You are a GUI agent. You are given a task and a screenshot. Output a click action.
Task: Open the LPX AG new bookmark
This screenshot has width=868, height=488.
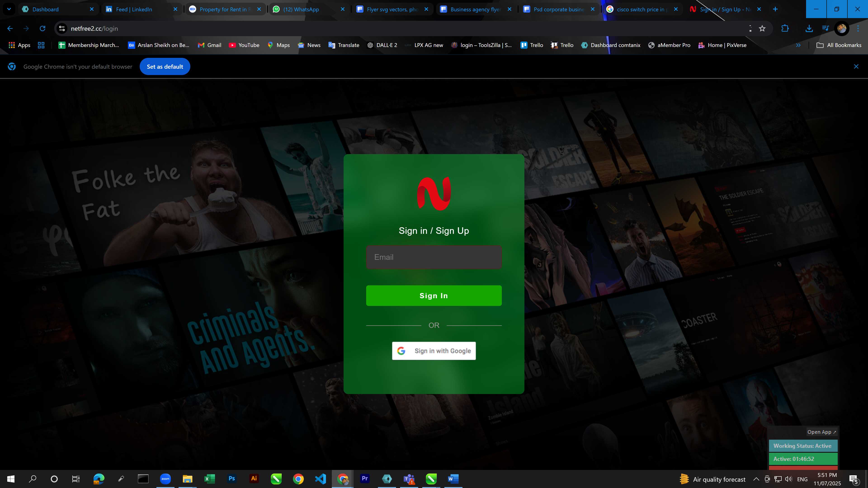click(424, 45)
